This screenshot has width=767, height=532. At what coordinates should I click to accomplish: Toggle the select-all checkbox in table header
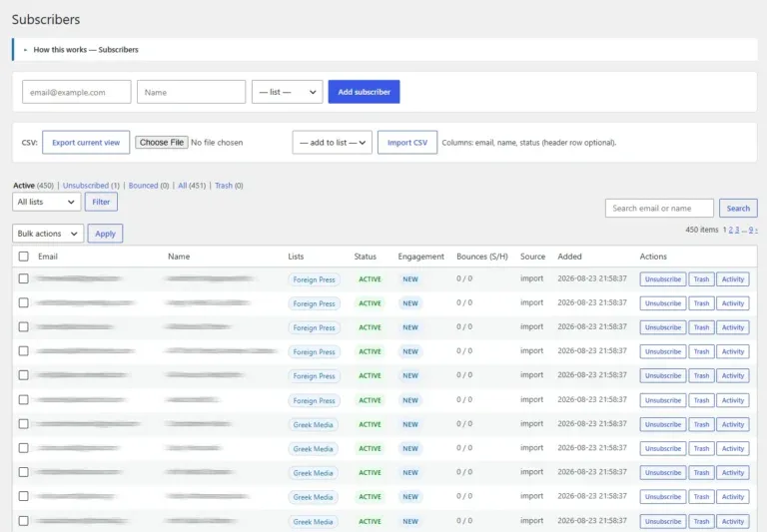point(24,257)
